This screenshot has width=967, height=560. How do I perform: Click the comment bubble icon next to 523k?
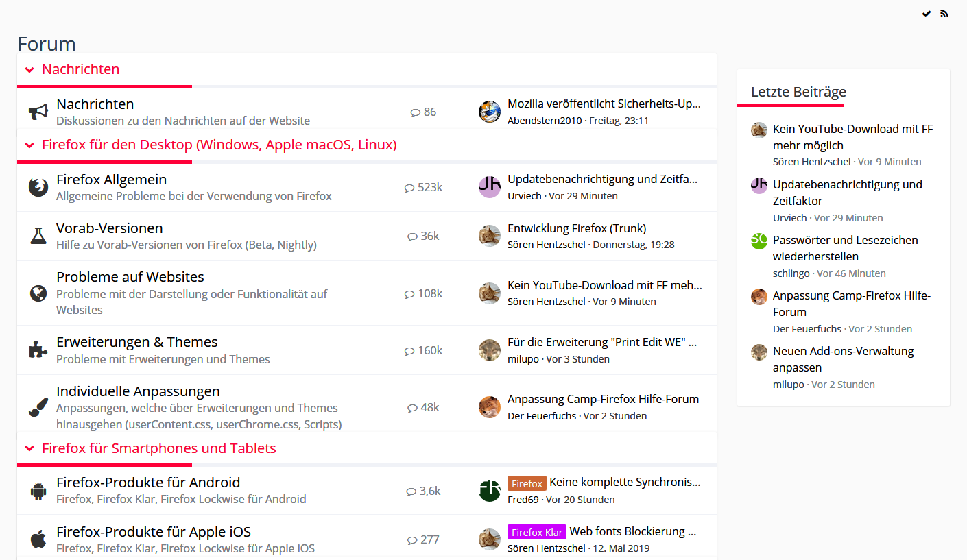coord(409,188)
